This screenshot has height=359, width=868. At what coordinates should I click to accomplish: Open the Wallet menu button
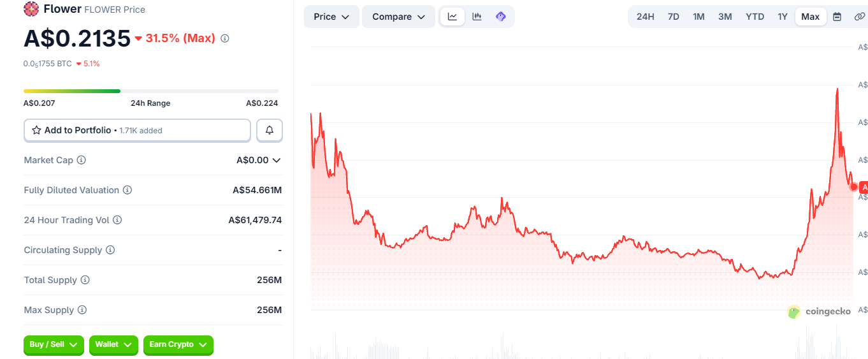[113, 344]
